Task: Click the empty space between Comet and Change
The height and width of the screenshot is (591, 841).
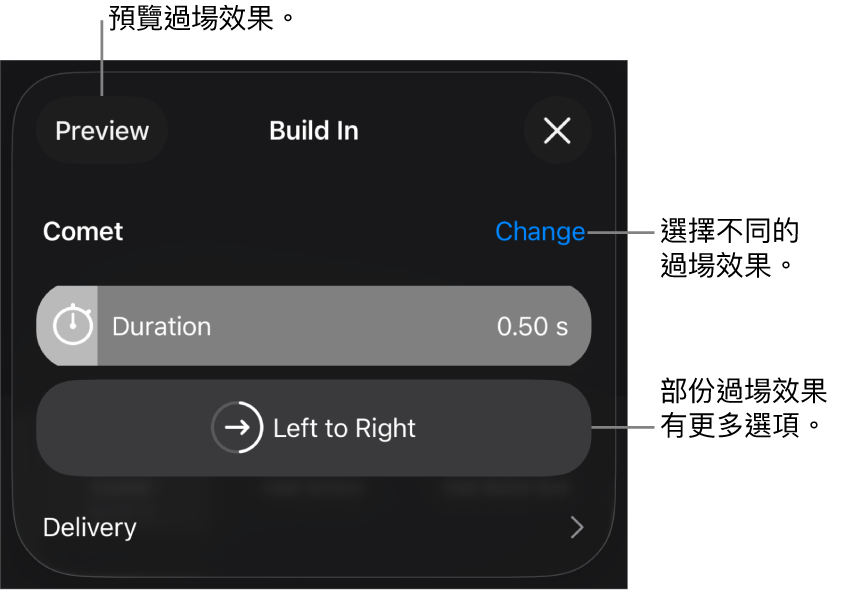Action: pyautogui.click(x=310, y=232)
